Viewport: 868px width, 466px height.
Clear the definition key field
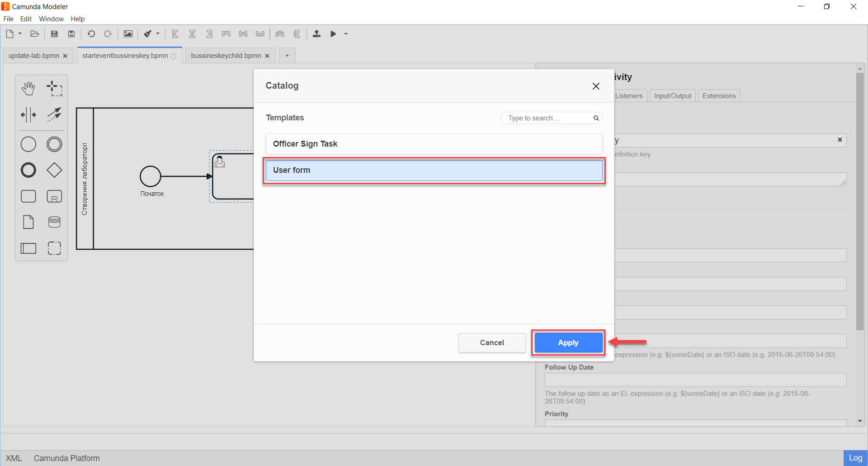[840, 140]
